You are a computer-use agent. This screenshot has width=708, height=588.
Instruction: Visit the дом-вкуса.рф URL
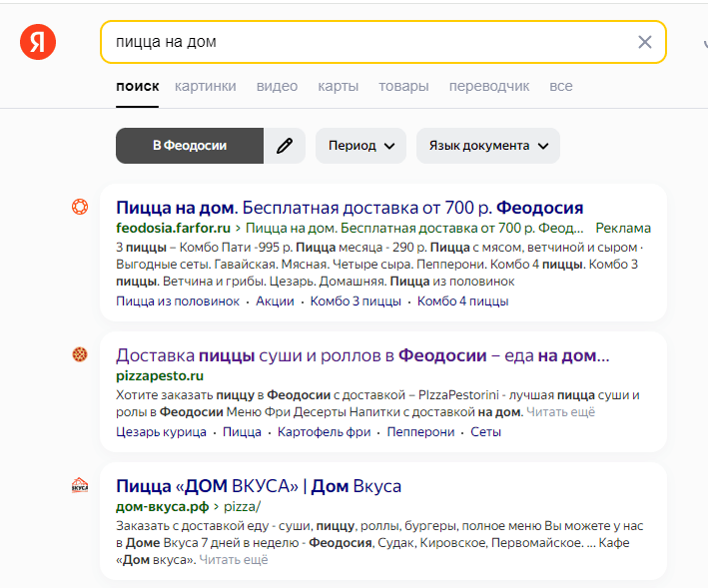pyautogui.click(x=163, y=506)
